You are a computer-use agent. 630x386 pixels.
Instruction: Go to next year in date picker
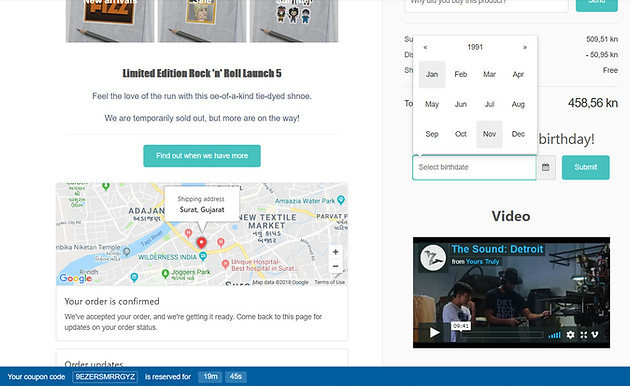click(525, 47)
